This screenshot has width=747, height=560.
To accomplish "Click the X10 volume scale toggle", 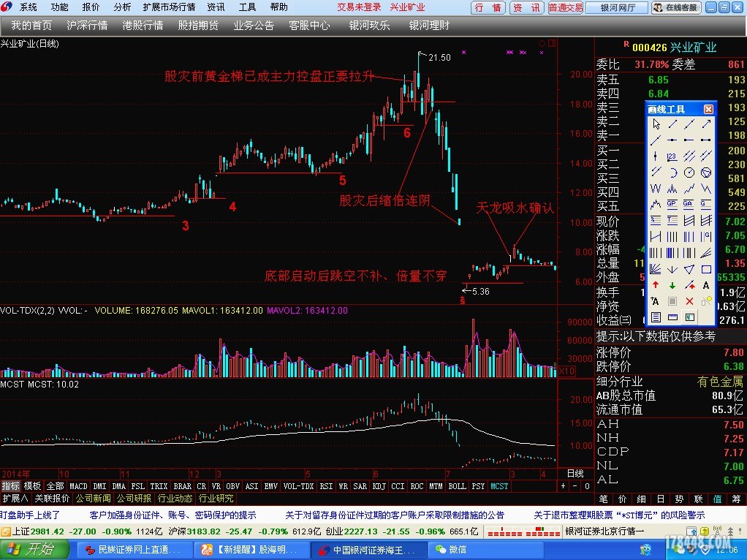I will [566, 371].
